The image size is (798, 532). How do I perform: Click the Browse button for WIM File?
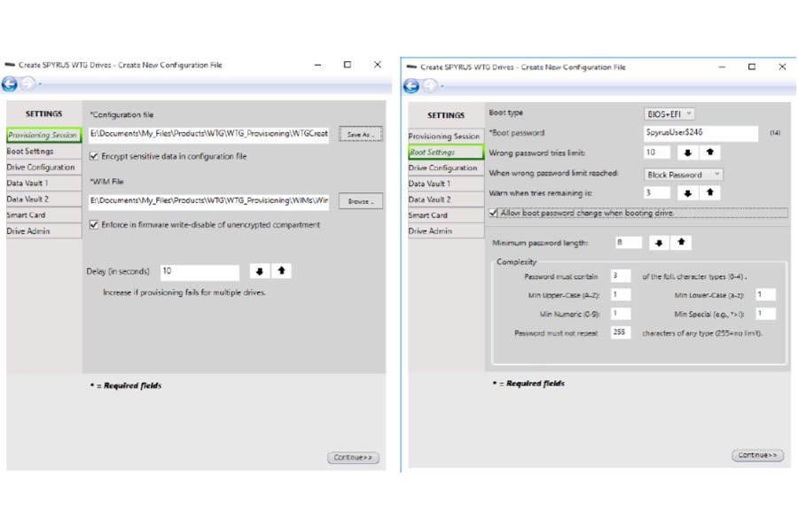coord(361,201)
